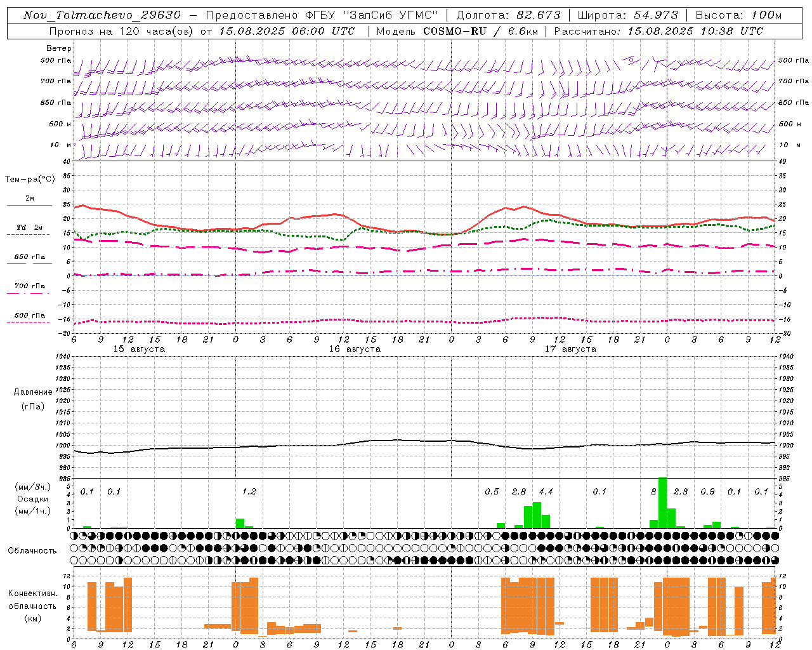Click the longitude value Долгота: 82.673
Viewport: 812px width, 650px height.
coord(508,15)
